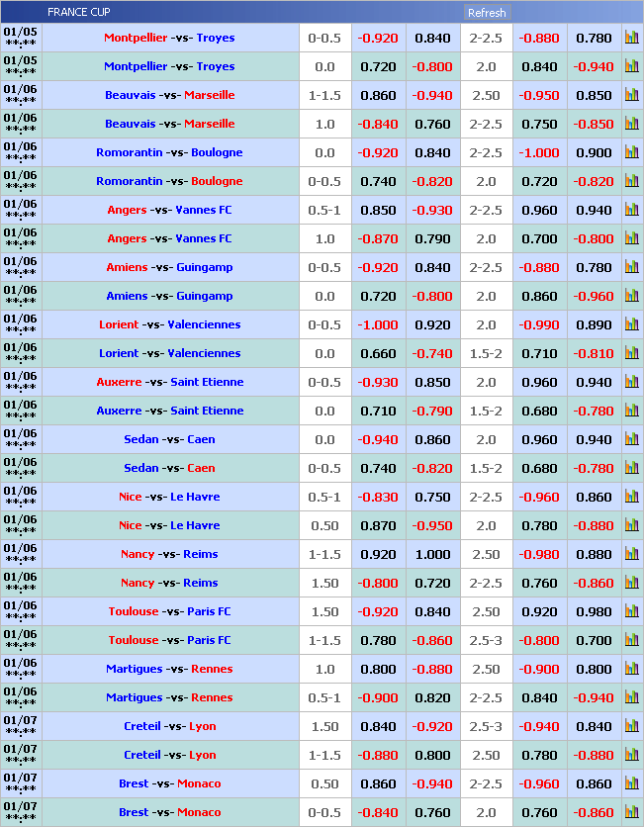The height and width of the screenshot is (827, 644).
Task: Click chart icon in Romorantin-Boulogne 0.0 handicap row
Action: pos(631,152)
